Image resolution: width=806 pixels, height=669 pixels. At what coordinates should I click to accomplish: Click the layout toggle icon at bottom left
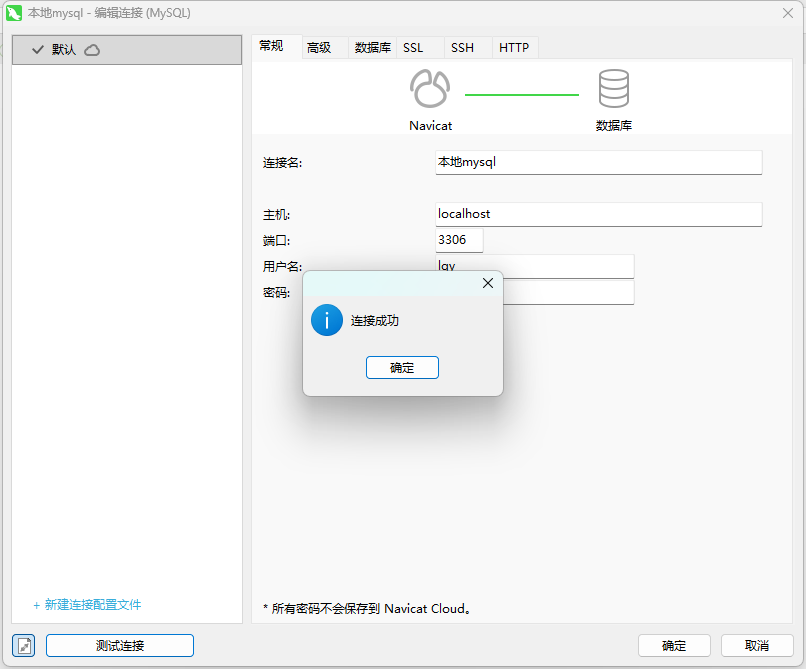pyautogui.click(x=24, y=645)
